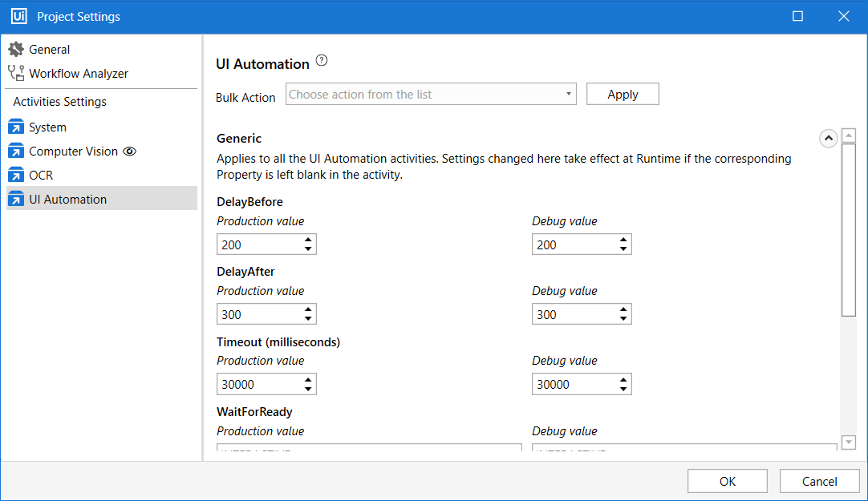Click the vertical scrollbar thumb
The width and height of the screenshot is (868, 501).
(x=849, y=229)
